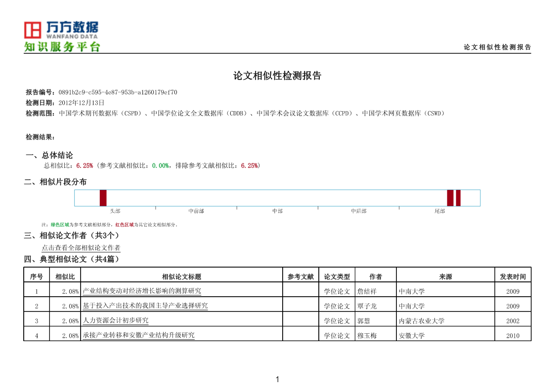Viewport: 555px width, 392px height.
Task: Click the 头部 label under distribution bar
Action: tap(115, 211)
